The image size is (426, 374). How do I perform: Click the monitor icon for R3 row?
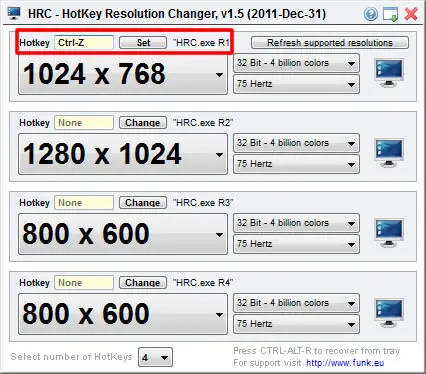coord(389,233)
